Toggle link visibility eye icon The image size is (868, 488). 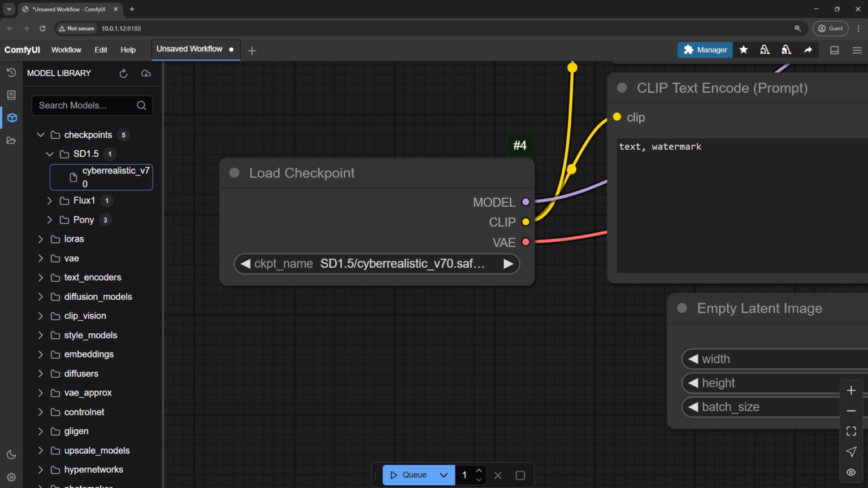[x=851, y=472]
